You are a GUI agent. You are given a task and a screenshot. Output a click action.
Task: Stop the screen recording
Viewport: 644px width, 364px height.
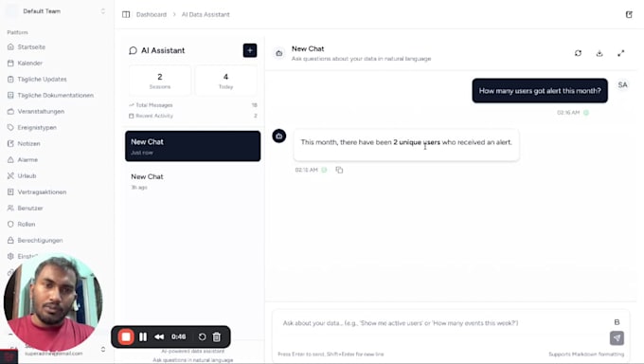click(126, 337)
